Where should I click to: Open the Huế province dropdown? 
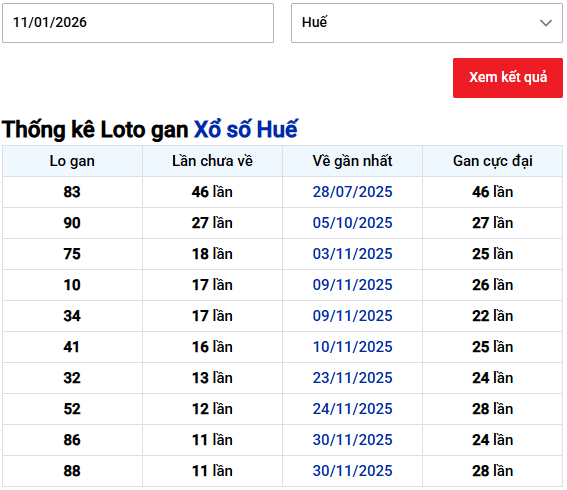coord(427,23)
